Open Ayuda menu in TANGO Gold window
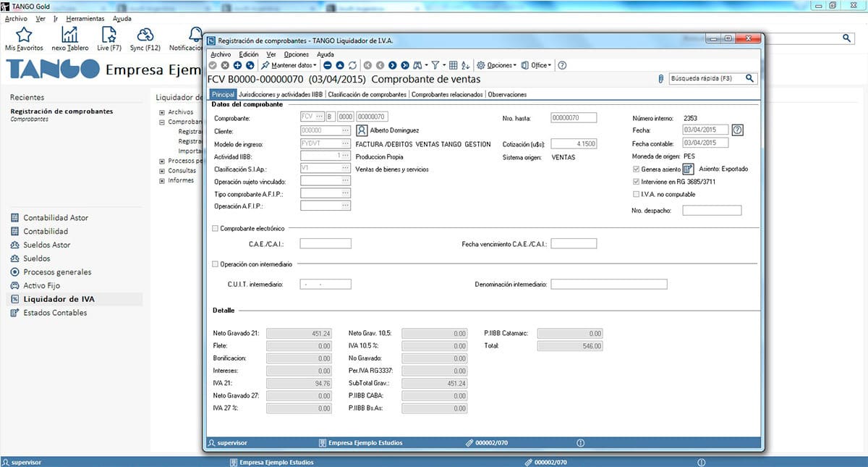 click(x=122, y=18)
